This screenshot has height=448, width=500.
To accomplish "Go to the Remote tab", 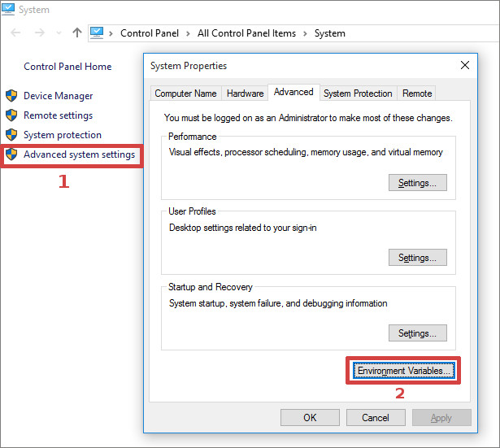I will coord(417,94).
